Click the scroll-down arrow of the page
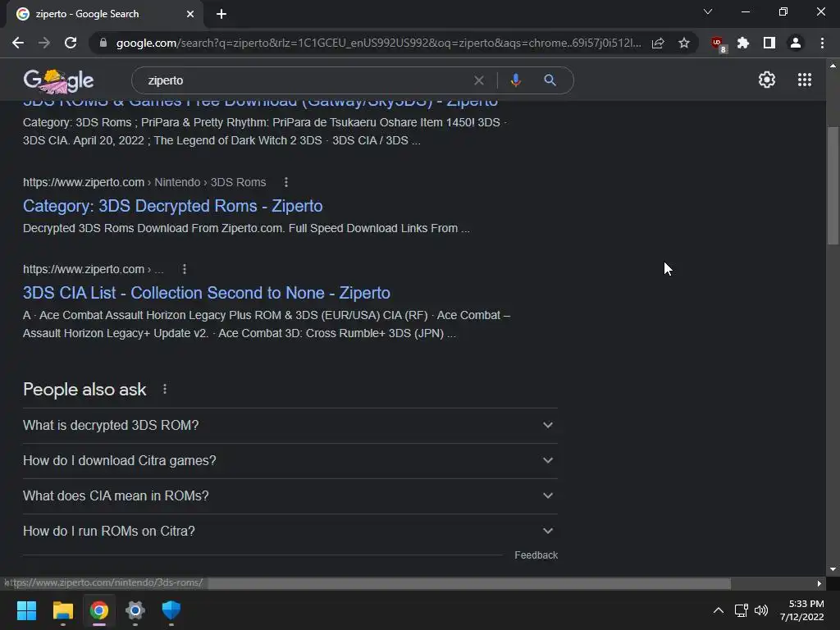This screenshot has width=840, height=630. [833, 569]
